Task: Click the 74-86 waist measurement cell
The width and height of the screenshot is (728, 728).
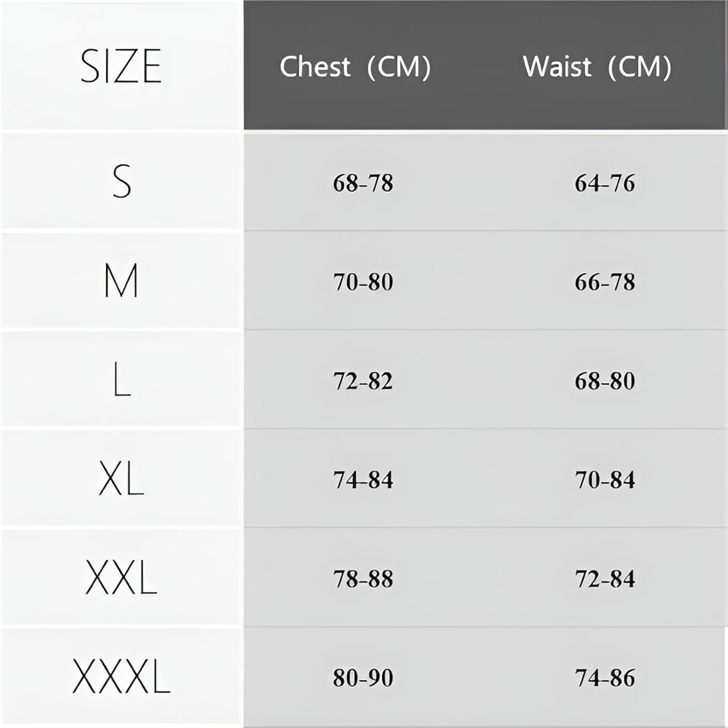Action: [605, 678]
